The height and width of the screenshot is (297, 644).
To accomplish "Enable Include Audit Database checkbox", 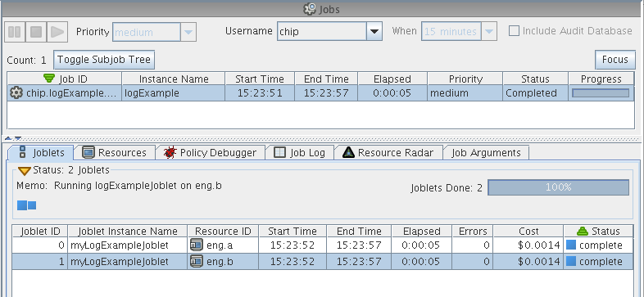I will point(514,31).
